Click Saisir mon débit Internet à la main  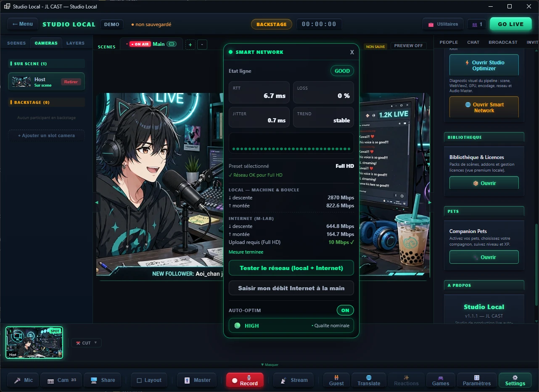[291, 288]
